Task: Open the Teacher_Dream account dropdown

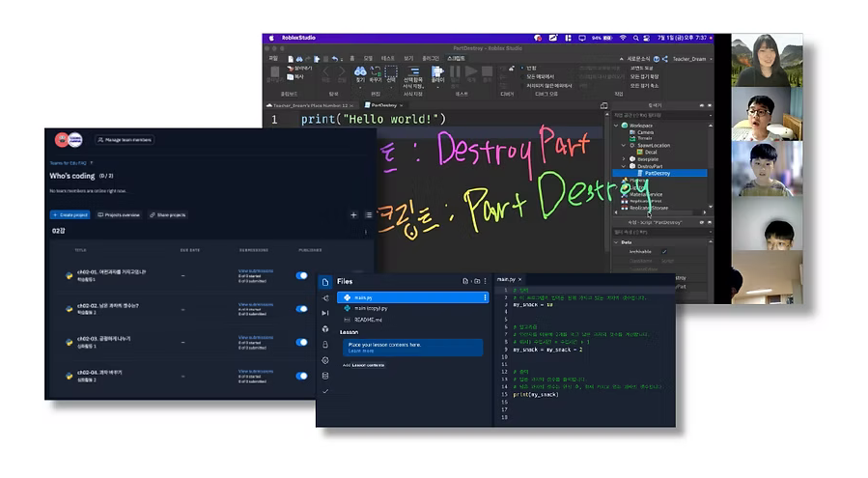Action: [x=711, y=59]
